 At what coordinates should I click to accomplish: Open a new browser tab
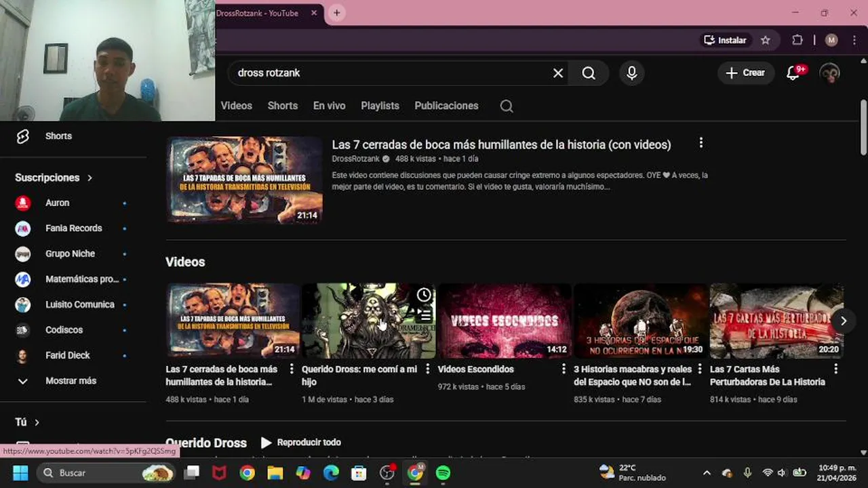click(336, 13)
